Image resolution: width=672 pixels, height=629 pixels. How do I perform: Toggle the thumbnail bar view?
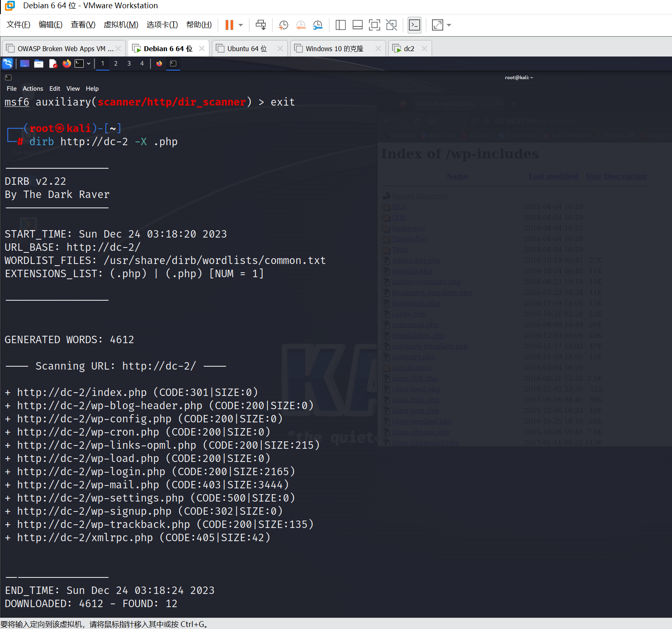357,25
